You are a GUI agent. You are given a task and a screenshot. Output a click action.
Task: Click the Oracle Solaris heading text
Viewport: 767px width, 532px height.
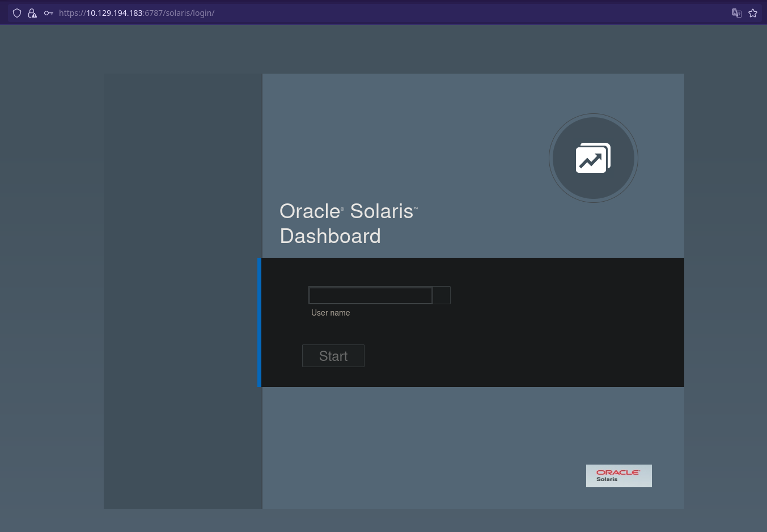[348, 211]
